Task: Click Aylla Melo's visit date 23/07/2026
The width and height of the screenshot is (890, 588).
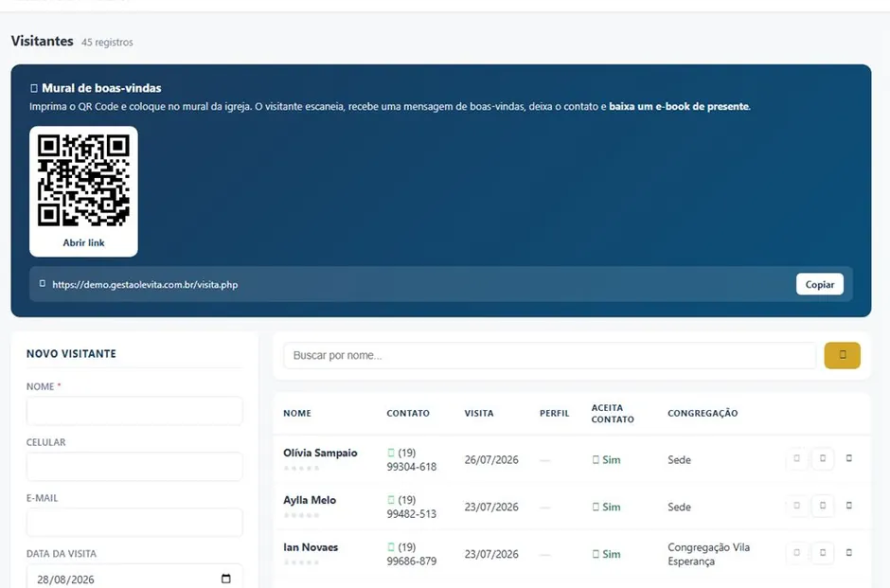Action: click(491, 507)
